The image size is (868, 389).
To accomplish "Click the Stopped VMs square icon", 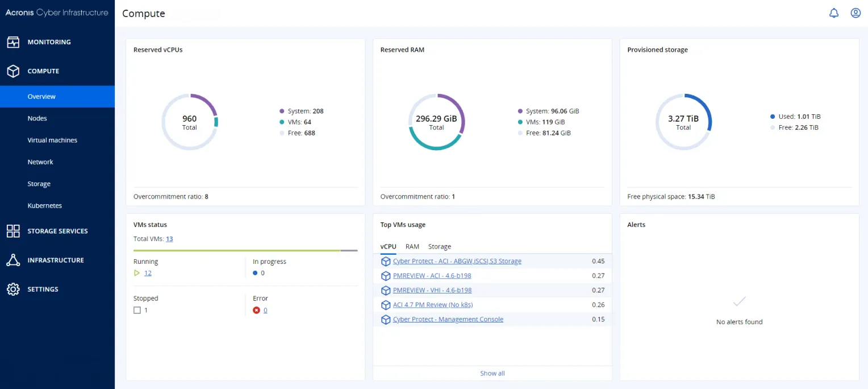I will [137, 310].
